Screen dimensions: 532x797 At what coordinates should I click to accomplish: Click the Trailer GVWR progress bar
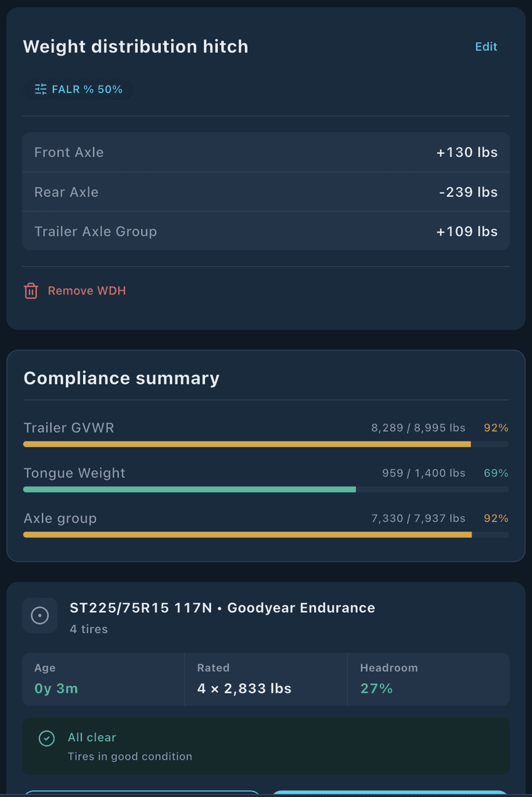266,444
